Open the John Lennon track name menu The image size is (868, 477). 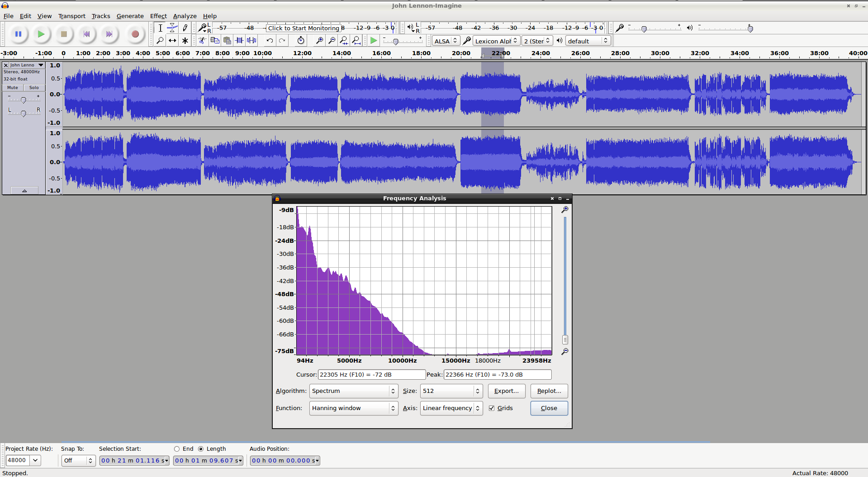(27, 65)
